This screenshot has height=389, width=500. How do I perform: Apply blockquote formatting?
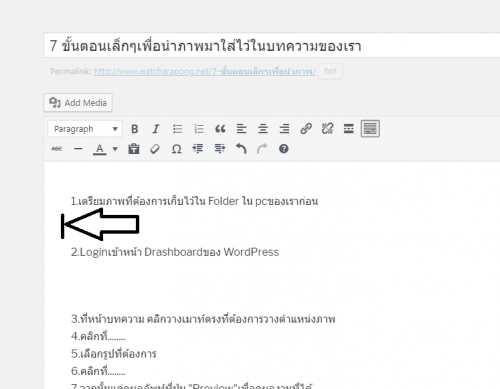(220, 129)
